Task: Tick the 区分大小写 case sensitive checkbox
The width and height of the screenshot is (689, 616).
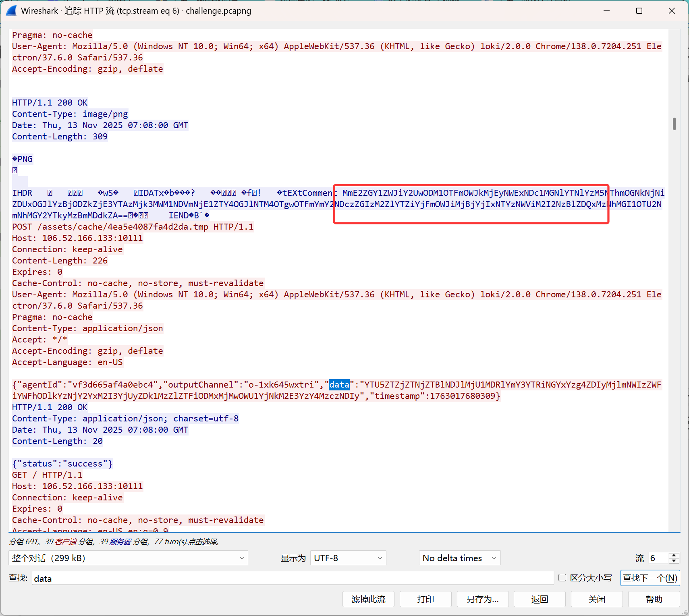Action: (562, 578)
